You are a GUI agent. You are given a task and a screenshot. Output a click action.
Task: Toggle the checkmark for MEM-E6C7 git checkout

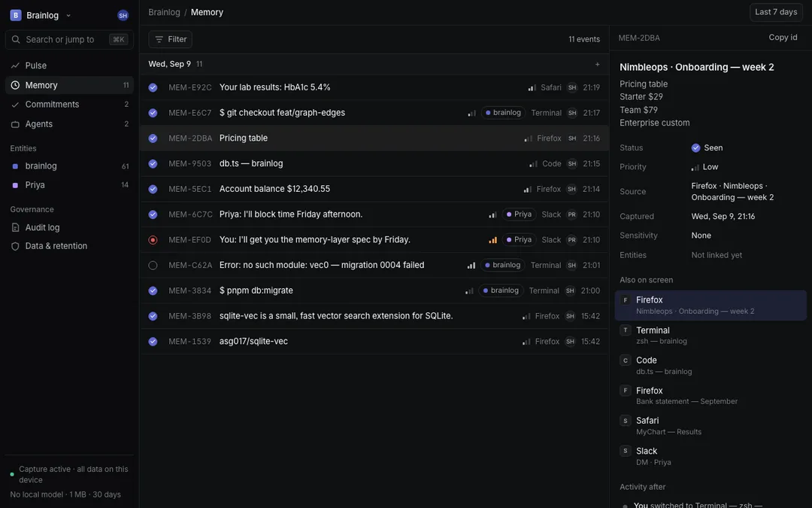(153, 113)
